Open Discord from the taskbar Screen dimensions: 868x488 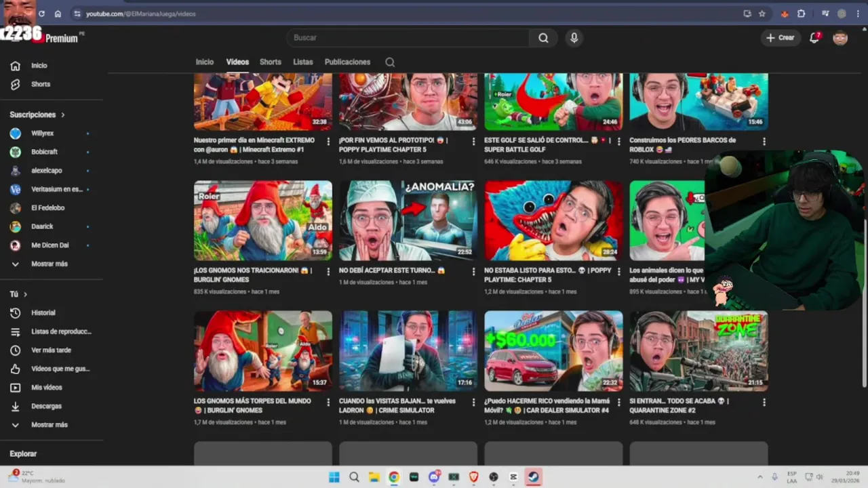pyautogui.click(x=434, y=477)
